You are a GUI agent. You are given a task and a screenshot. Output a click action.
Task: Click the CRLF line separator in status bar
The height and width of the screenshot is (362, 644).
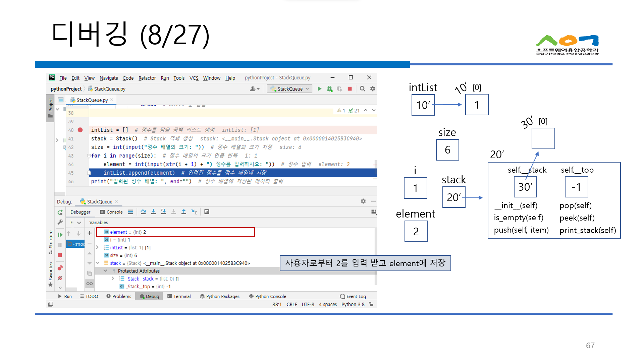[x=291, y=304]
